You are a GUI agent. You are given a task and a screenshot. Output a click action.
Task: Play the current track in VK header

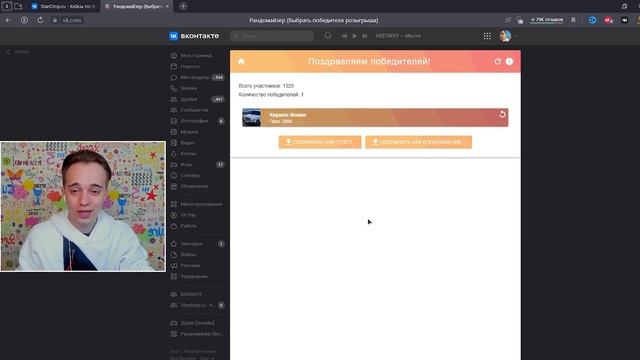point(354,36)
